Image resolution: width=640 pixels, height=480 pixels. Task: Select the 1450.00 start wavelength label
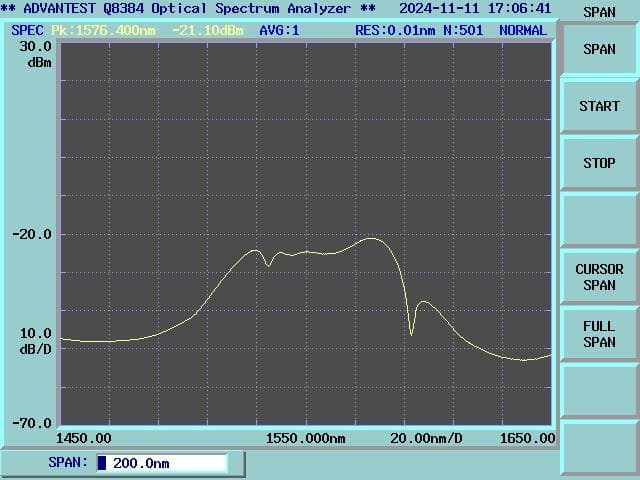[84, 438]
